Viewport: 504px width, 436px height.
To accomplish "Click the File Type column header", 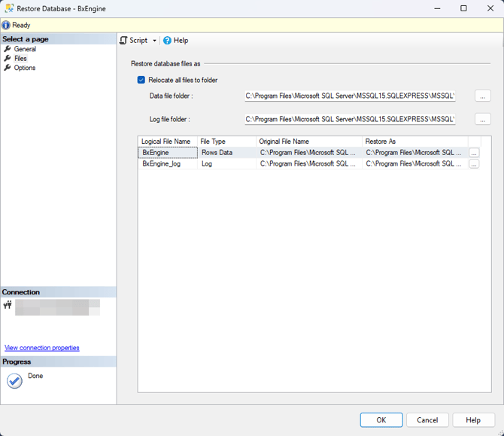I will [x=226, y=142].
